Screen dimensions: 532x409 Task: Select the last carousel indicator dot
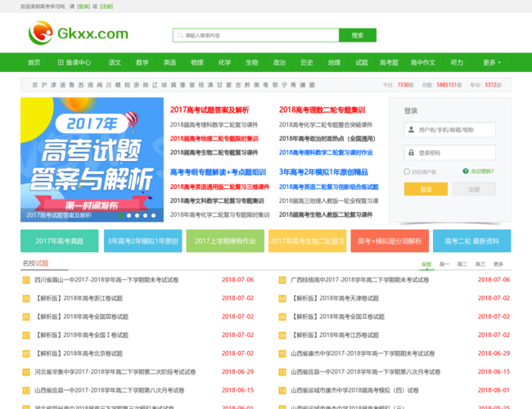(153, 215)
